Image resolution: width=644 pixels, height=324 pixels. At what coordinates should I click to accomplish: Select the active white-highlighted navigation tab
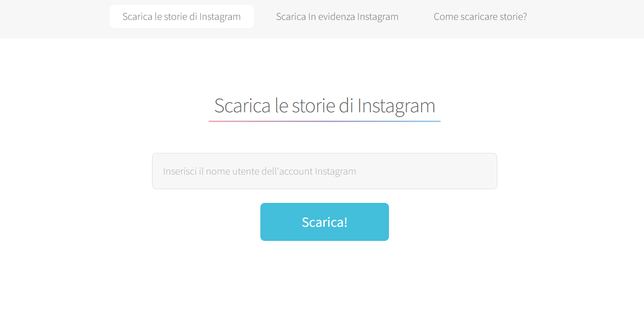click(182, 16)
